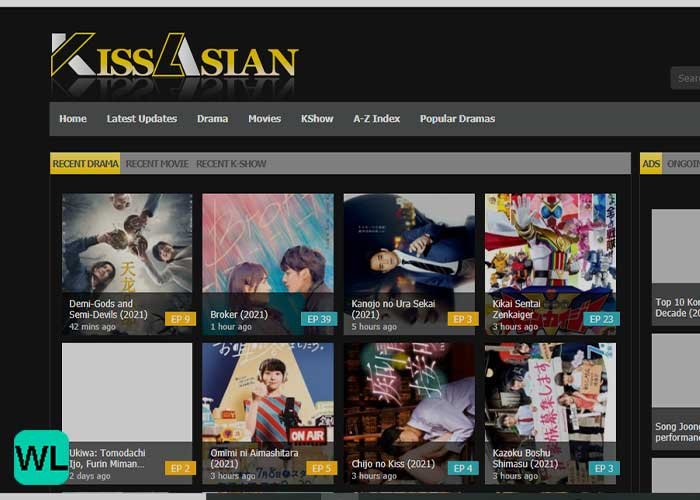Open the Movies menu item

pyautogui.click(x=264, y=119)
